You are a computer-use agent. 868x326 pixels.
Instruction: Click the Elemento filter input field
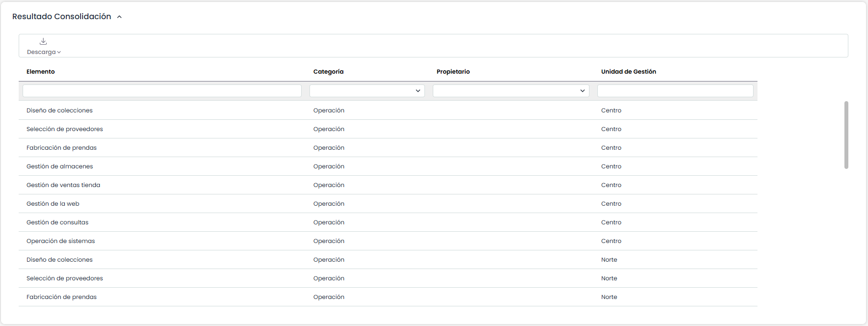pos(162,91)
